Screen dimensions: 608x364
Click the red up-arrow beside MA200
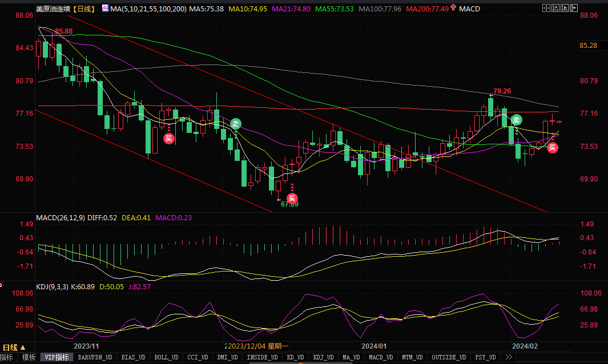click(453, 9)
